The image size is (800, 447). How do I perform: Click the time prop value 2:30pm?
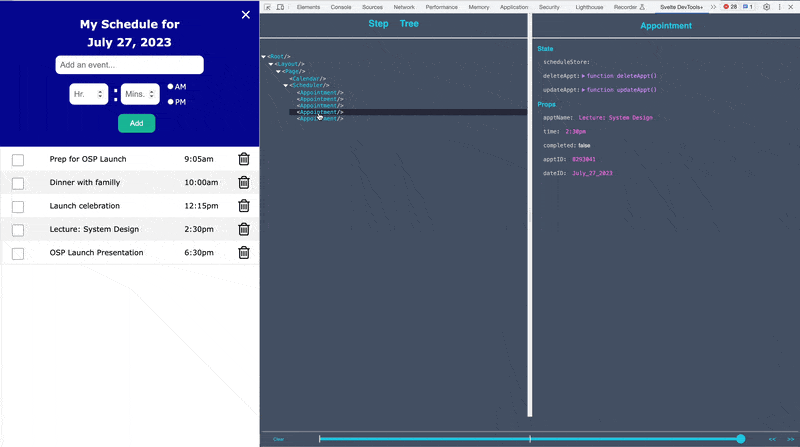576,132
